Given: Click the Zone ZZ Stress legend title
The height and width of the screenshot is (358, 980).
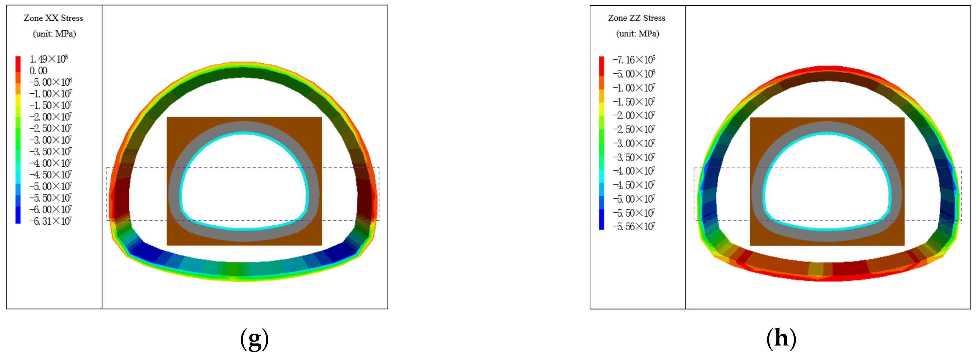Looking at the screenshot, I should [x=636, y=18].
